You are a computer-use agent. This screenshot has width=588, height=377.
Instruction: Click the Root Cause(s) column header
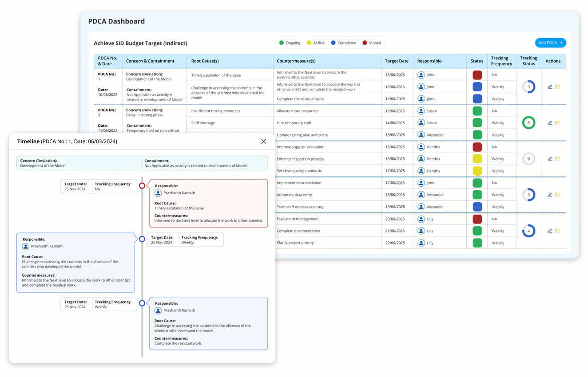pyautogui.click(x=230, y=61)
